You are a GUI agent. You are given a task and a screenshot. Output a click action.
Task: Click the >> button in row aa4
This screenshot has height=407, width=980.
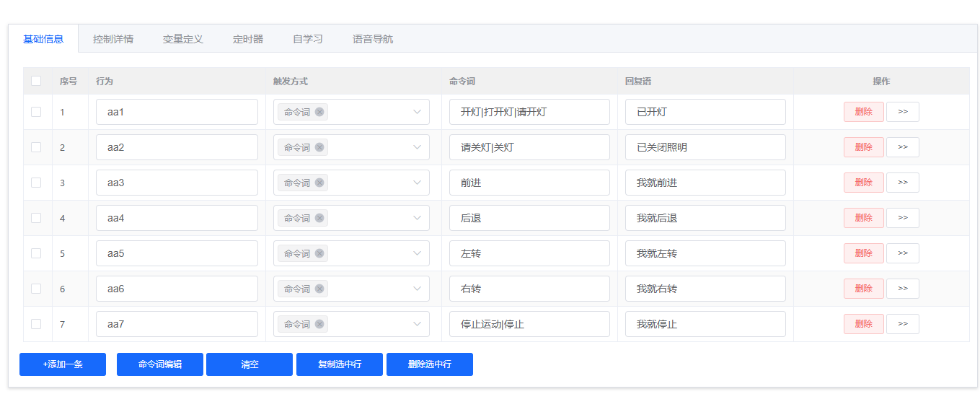(903, 218)
